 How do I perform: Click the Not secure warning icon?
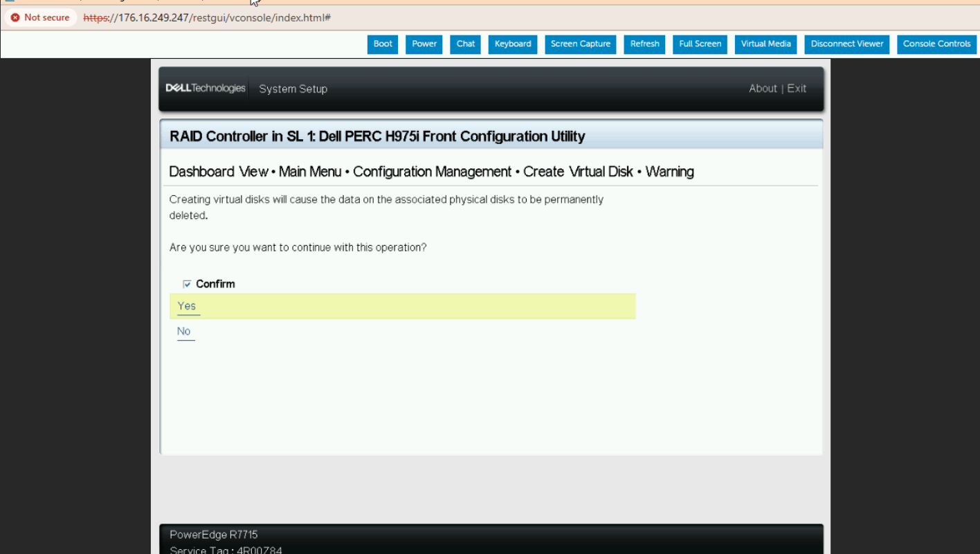(x=15, y=17)
